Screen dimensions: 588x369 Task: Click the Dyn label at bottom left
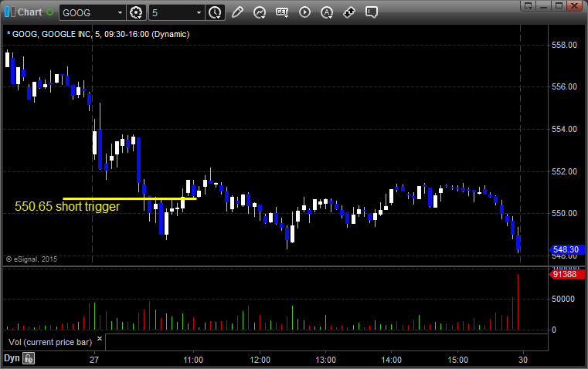click(12, 358)
